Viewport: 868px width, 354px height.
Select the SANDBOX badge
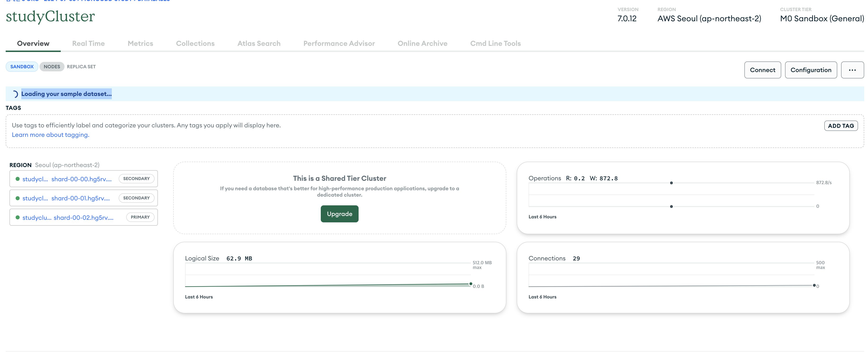pos(22,67)
